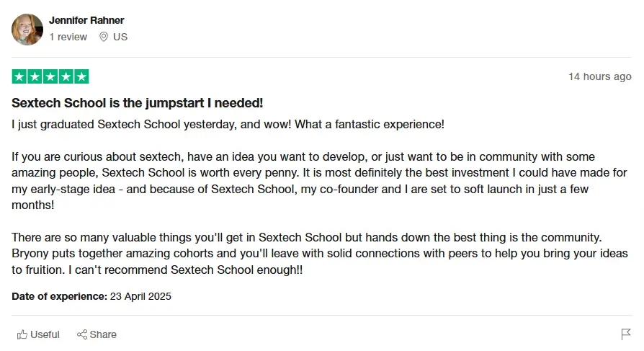Click the "Date of experience" label

59,296
